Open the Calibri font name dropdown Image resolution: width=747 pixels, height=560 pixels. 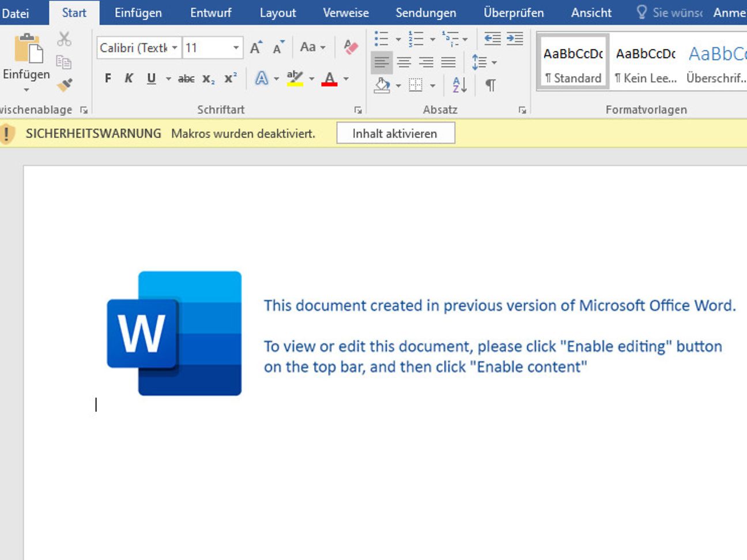(x=174, y=48)
